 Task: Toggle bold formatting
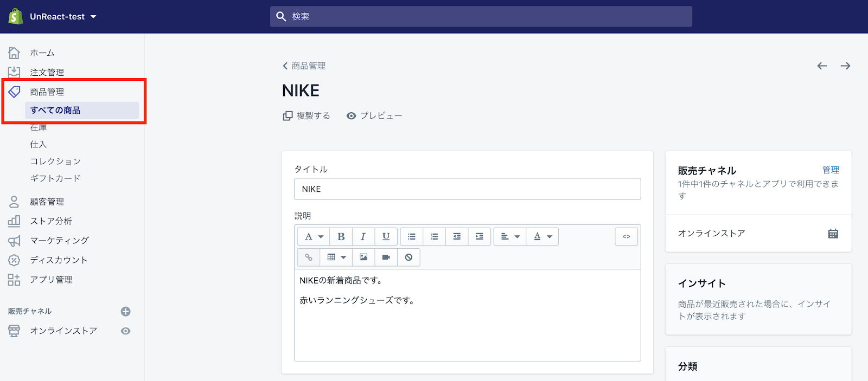[x=341, y=236]
